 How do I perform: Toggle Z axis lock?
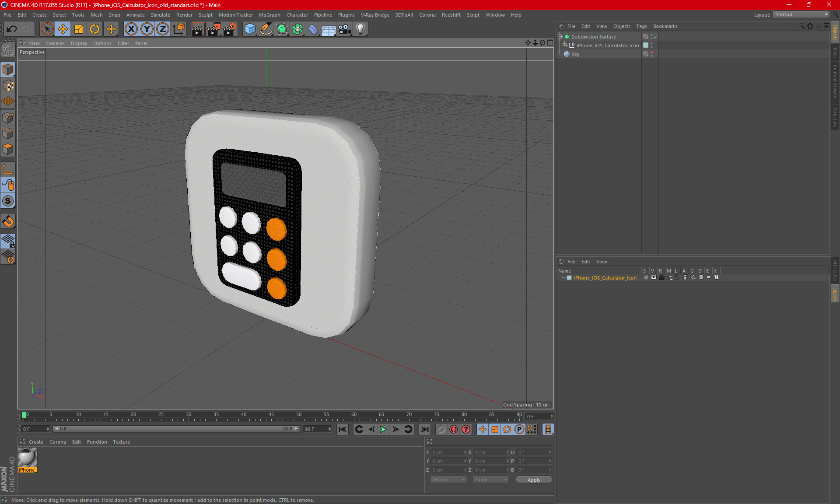163,29
